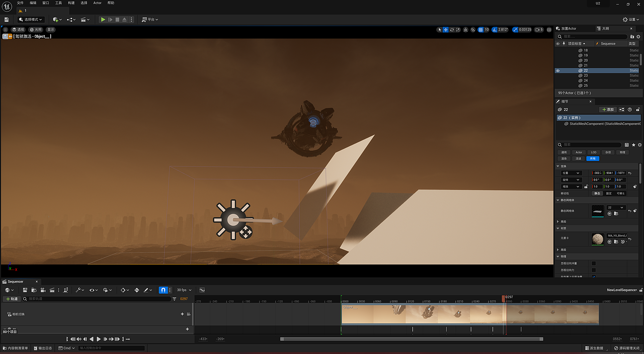This screenshot has width=644, height=354.
Task: Activate the rotate tool in viewport toolbar
Action: point(452,30)
